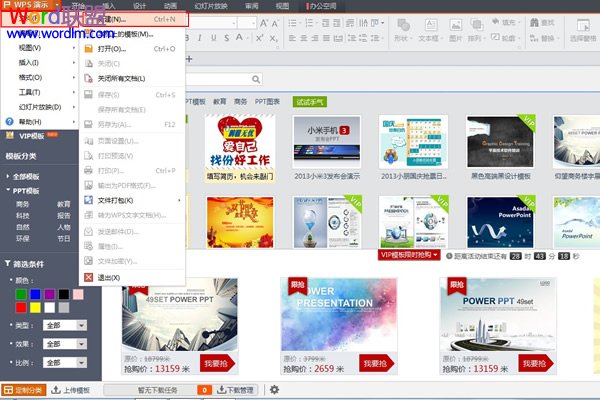Expand the 视图(V) menu entry
Image resolution: width=600 pixels, height=400 pixels.
click(x=40, y=48)
